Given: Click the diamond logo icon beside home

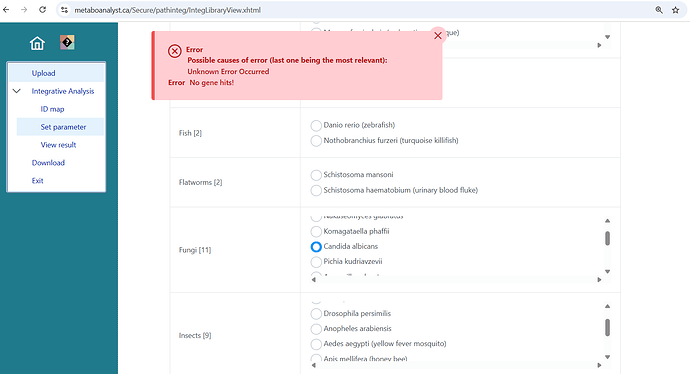Looking at the screenshot, I should coord(67,43).
